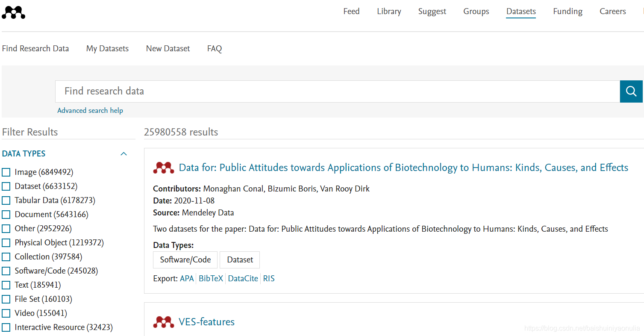Open the Funding navigation item
This screenshot has height=336, width=644.
point(568,12)
